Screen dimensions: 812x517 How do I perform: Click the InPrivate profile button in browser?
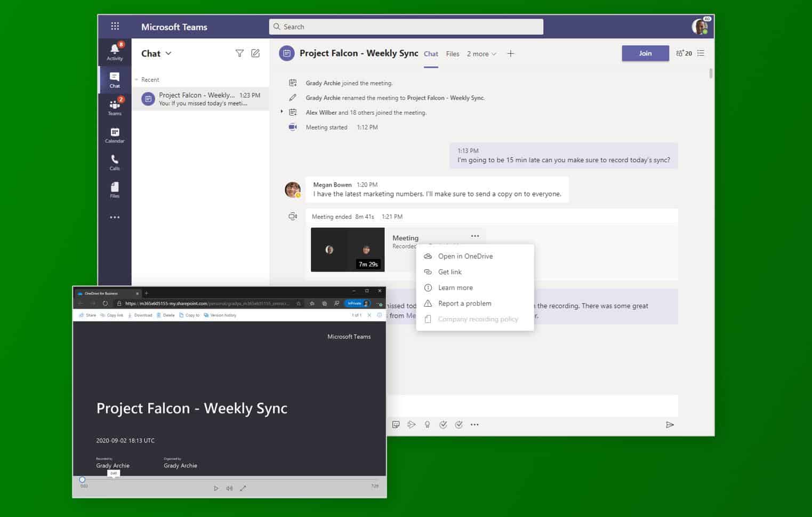[357, 304]
